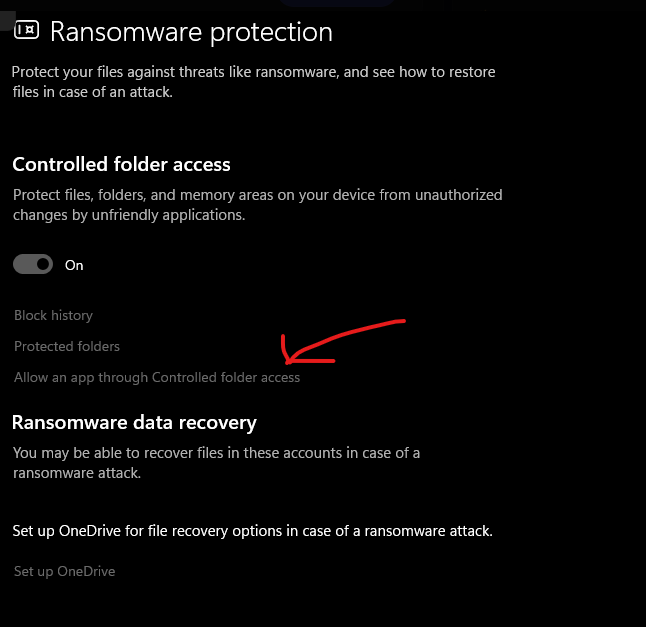Open Block history
Screen dimensions: 646x627
53,315
